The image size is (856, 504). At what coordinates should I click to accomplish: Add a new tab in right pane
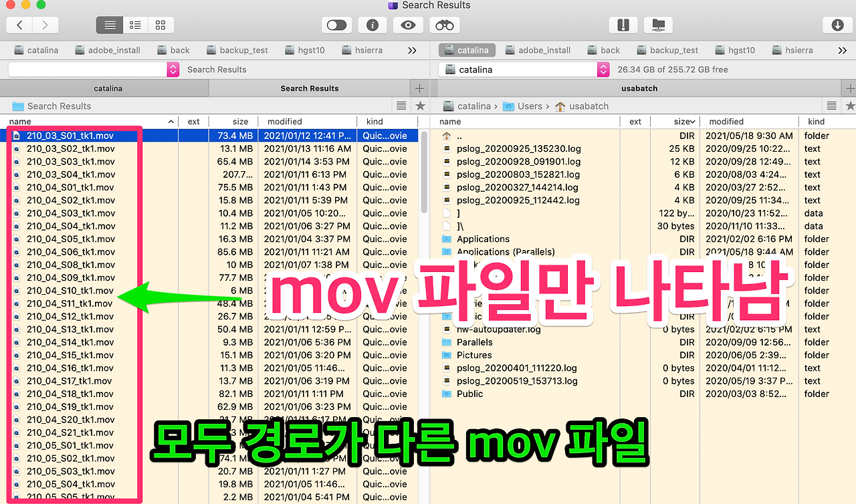click(x=849, y=88)
